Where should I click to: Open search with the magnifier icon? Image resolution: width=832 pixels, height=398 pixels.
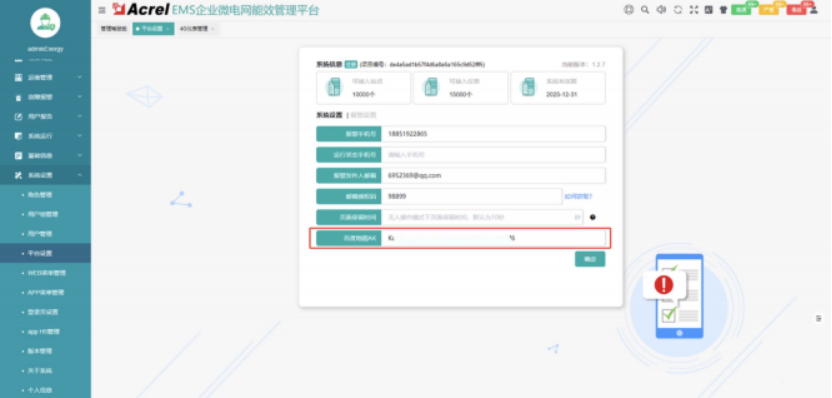(645, 10)
